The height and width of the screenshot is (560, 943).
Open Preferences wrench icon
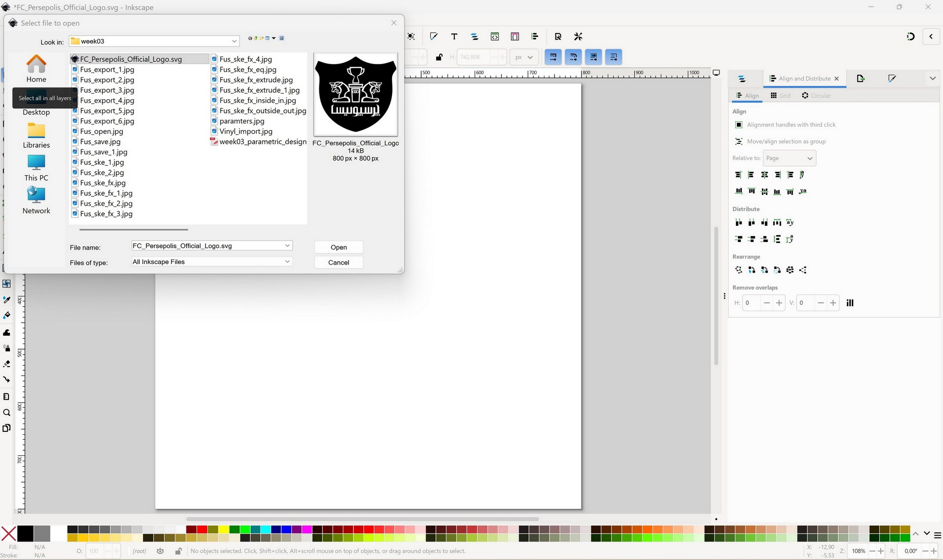pos(578,37)
